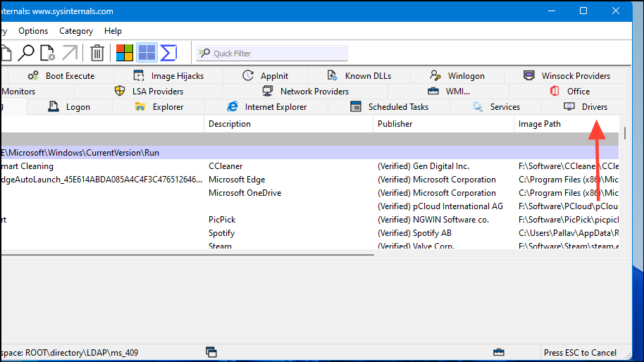
Task: Switch to the Services tab
Action: point(496,107)
